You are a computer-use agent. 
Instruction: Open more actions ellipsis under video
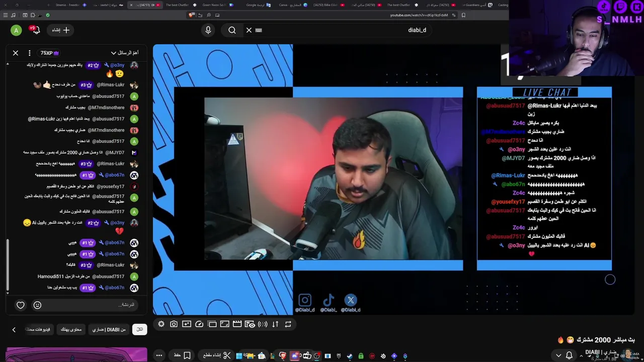pyautogui.click(x=159, y=355)
